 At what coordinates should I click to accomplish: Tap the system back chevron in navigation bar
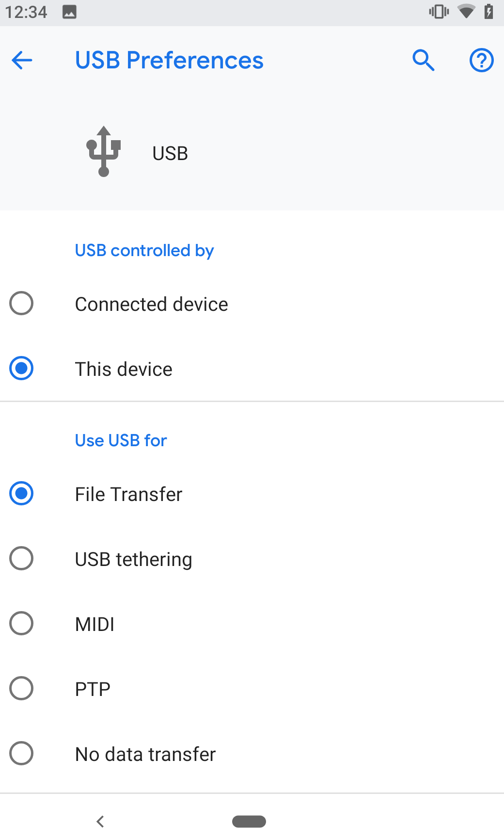(100, 822)
